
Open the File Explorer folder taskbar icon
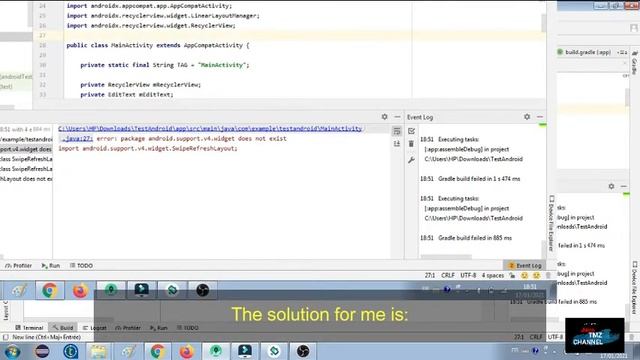[x=98, y=351]
